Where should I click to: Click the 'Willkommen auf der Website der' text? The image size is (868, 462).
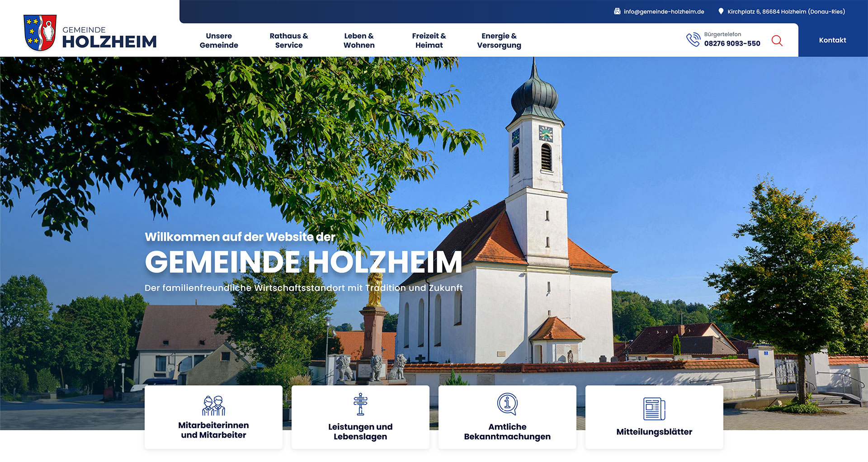tap(240, 237)
